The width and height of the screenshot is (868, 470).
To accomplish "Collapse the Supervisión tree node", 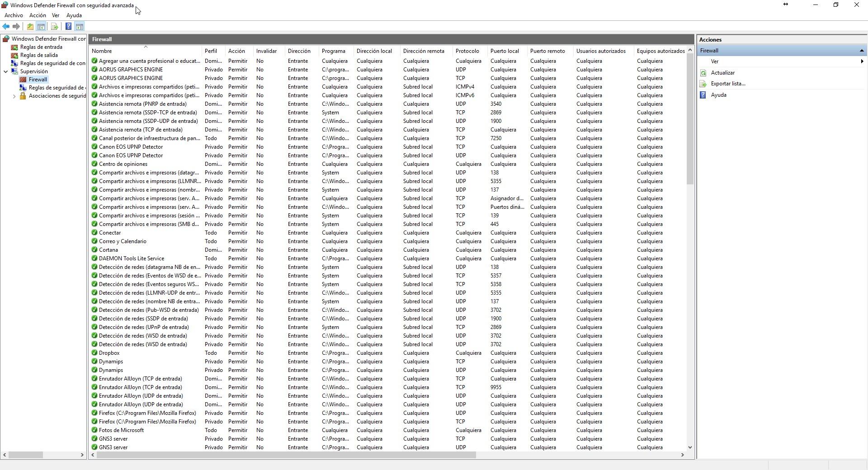I will 5,71.
